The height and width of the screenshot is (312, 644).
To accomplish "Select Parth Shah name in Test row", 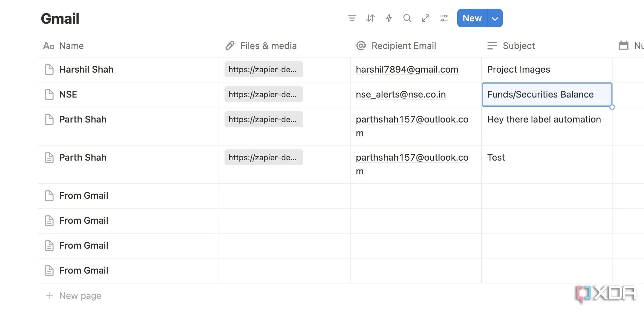I will tap(129, 164).
